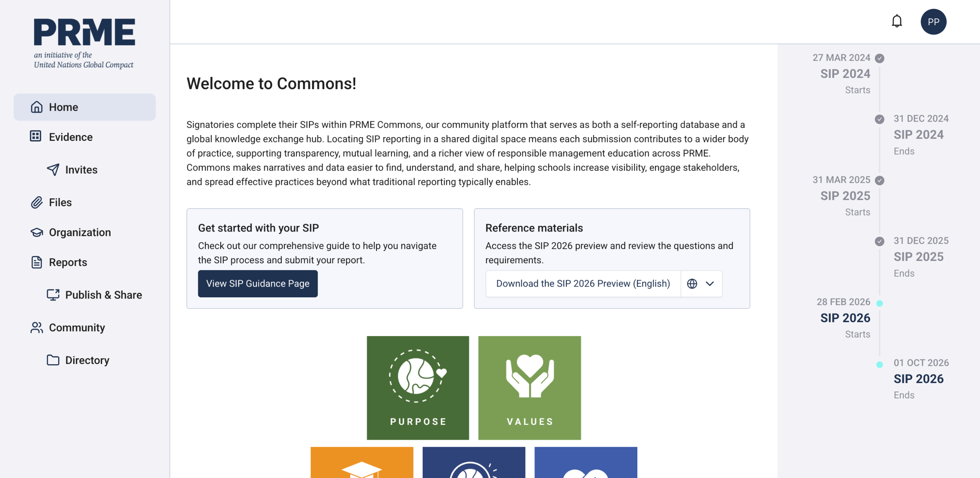Click the Values principle tile
Viewport: 980px width, 478px height.
[529, 387]
